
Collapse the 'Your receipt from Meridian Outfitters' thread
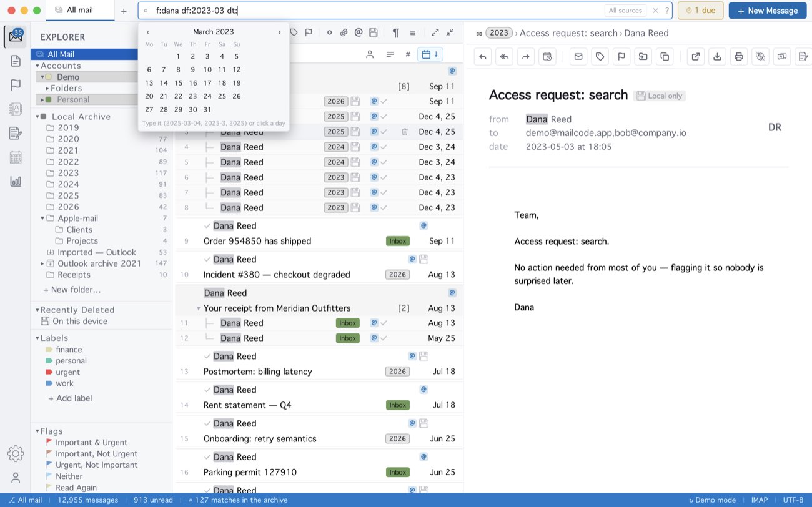199,308
